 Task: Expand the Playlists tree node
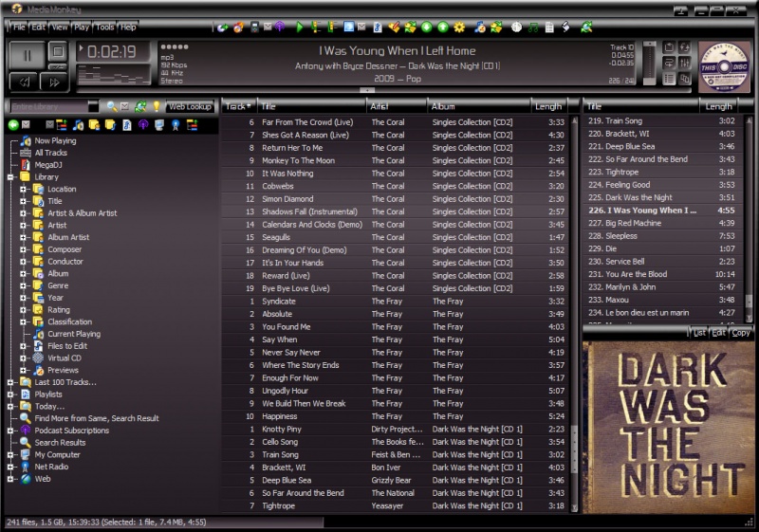coord(10,394)
